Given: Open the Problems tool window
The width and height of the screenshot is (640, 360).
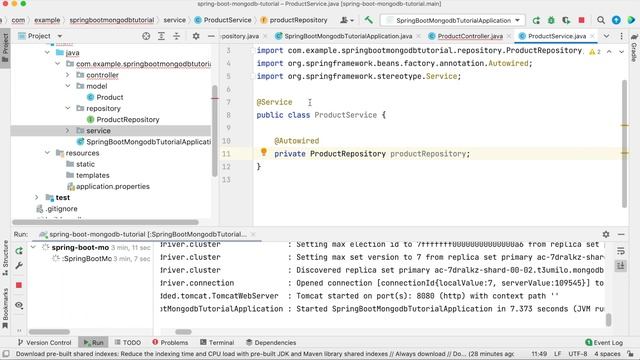Looking at the screenshot, I should click(x=170, y=342).
